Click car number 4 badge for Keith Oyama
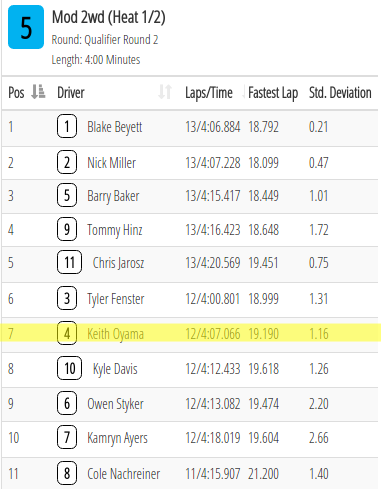The width and height of the screenshot is (381, 489). (67, 333)
